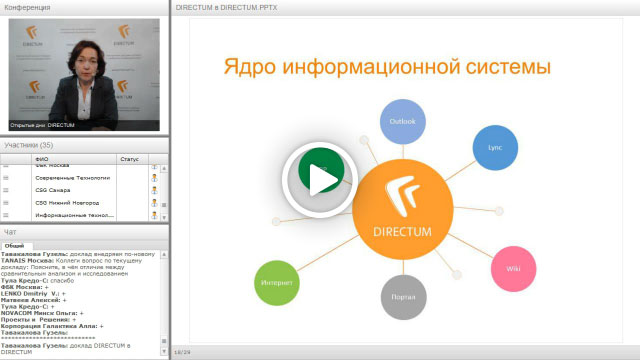Select the green Интернет circle
640x360 pixels.
[x=277, y=282]
